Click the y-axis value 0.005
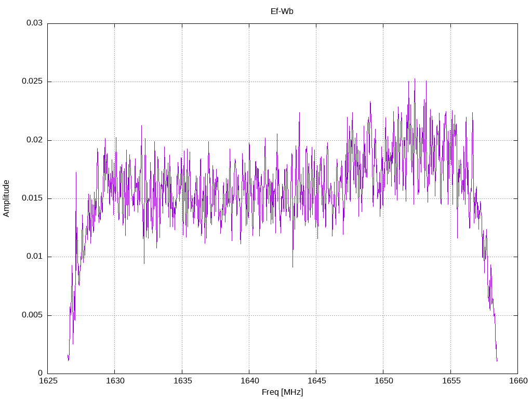 [x=32, y=315]
